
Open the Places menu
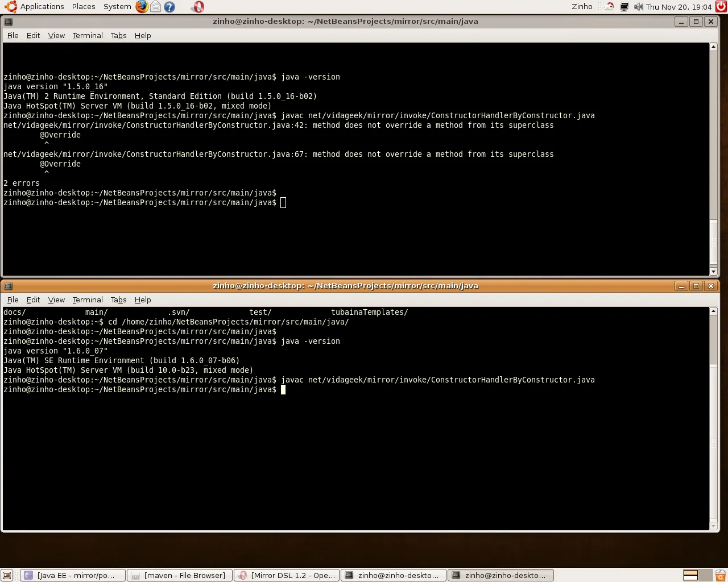click(84, 7)
